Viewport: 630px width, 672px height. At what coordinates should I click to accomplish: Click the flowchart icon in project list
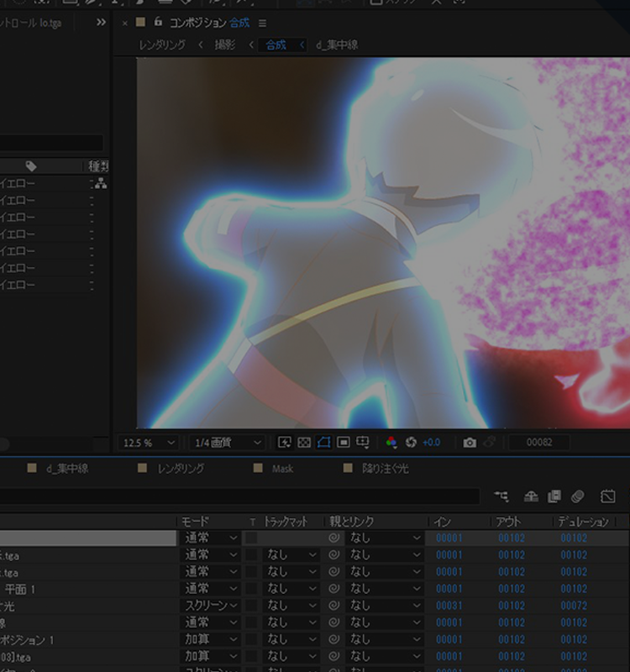(101, 183)
